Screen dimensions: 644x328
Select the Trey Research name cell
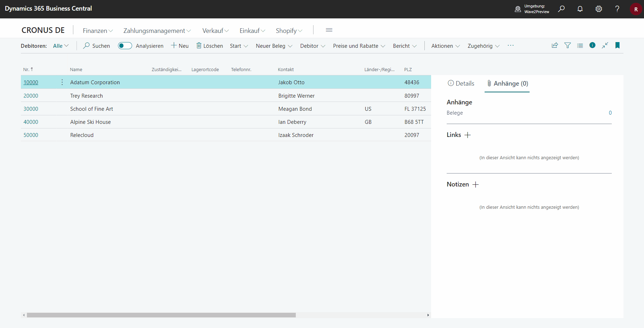tap(86, 96)
